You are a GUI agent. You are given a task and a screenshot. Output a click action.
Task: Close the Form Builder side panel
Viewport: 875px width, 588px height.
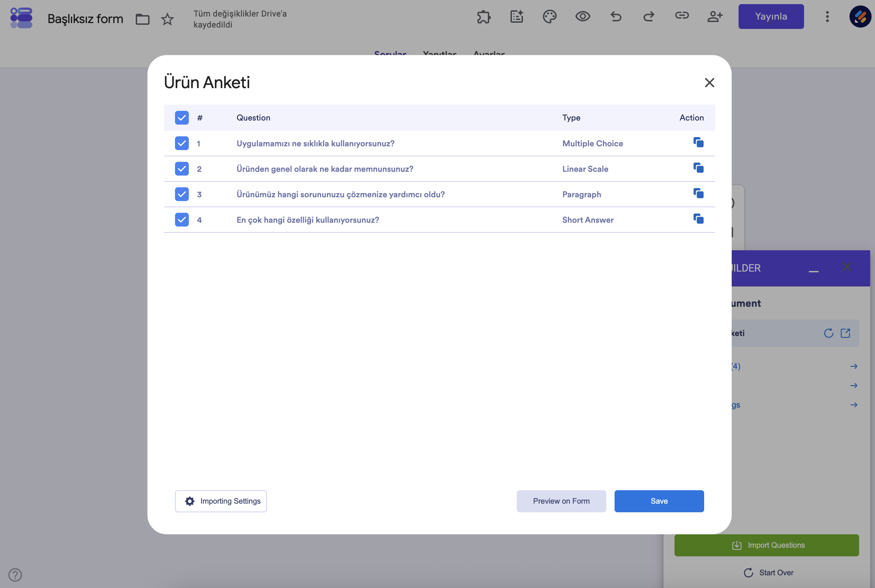(846, 267)
